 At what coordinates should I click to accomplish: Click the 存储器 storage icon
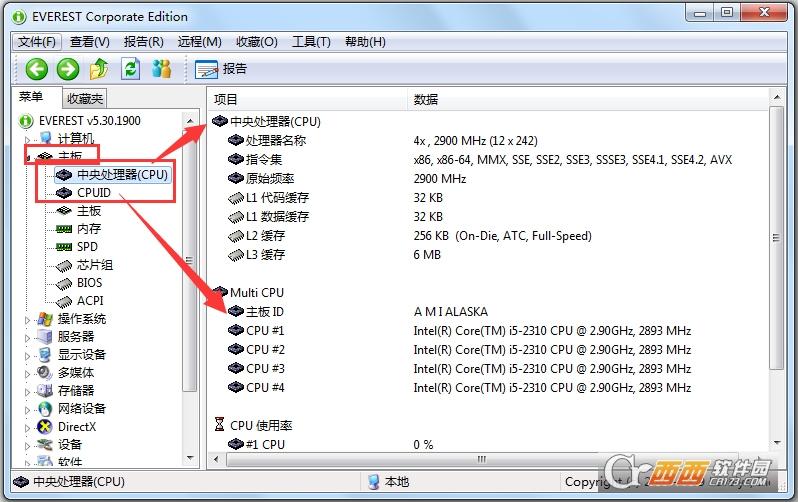45,391
